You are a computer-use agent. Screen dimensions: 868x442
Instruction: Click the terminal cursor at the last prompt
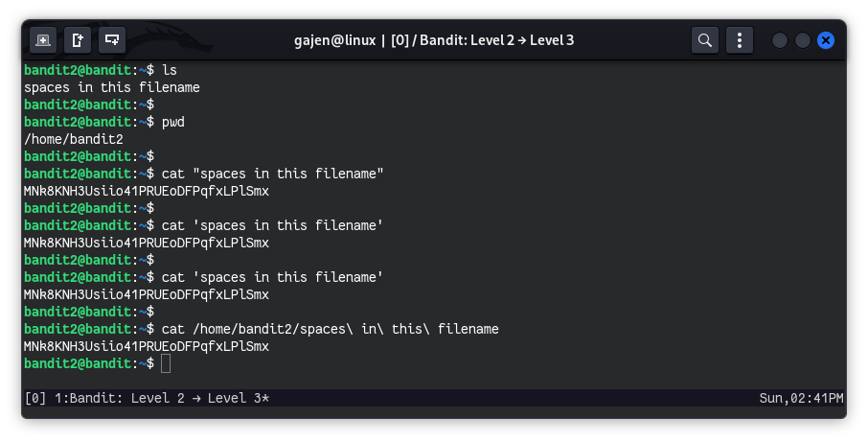coord(166,363)
